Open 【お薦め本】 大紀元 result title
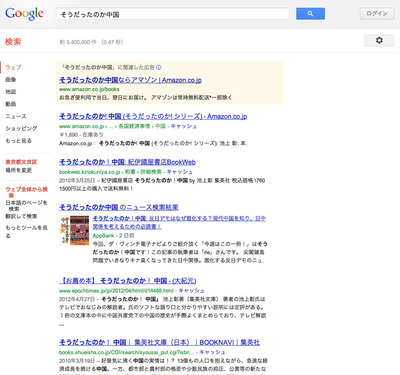 [x=128, y=281]
